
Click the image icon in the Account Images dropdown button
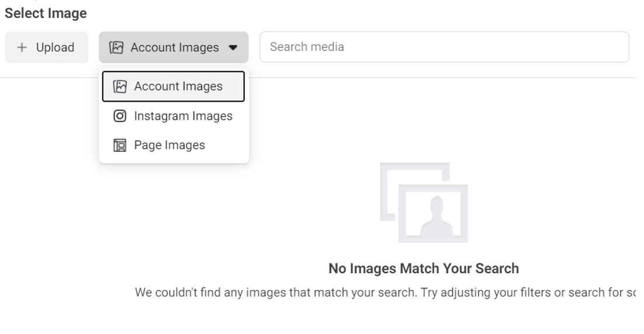coord(117,48)
